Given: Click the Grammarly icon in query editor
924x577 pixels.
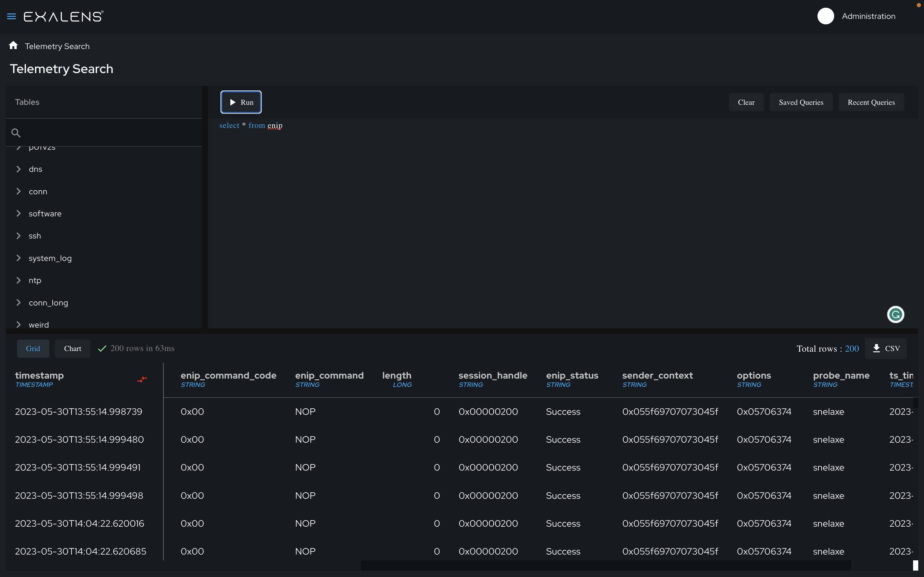Looking at the screenshot, I should tap(895, 314).
